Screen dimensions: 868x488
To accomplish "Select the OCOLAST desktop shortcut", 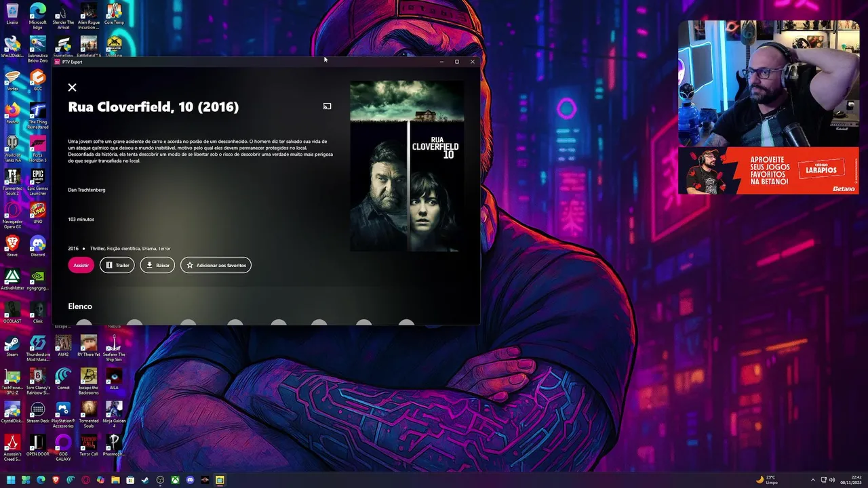I will (12, 313).
